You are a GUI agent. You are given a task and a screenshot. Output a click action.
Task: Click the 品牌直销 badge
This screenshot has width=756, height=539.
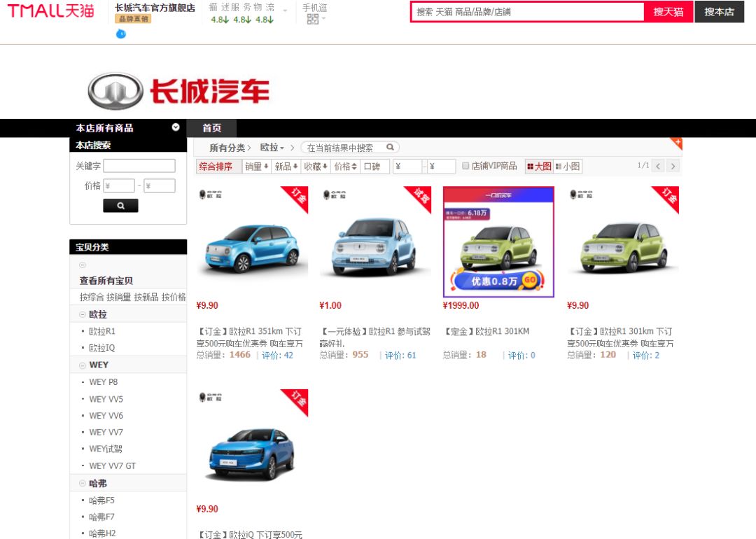[x=133, y=19]
